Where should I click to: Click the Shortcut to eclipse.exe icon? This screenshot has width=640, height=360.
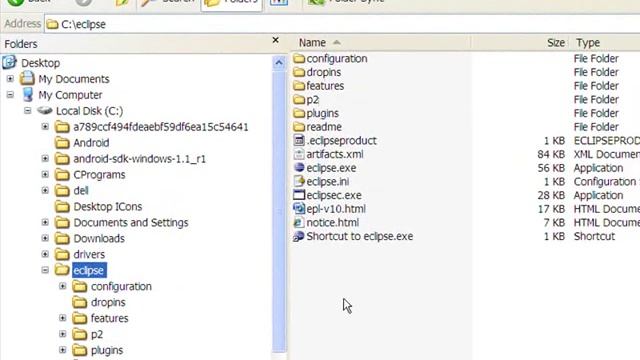(x=299, y=236)
